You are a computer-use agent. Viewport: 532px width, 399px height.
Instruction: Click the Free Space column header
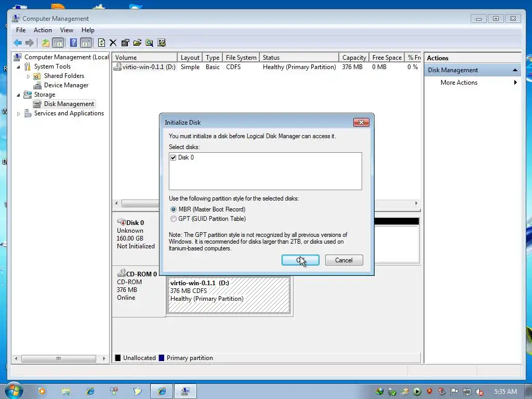click(x=387, y=58)
